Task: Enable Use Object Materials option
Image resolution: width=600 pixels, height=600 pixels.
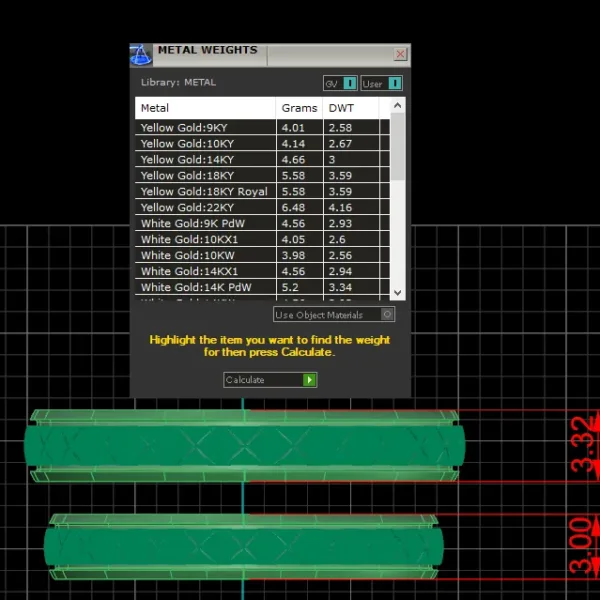Action: [x=334, y=315]
